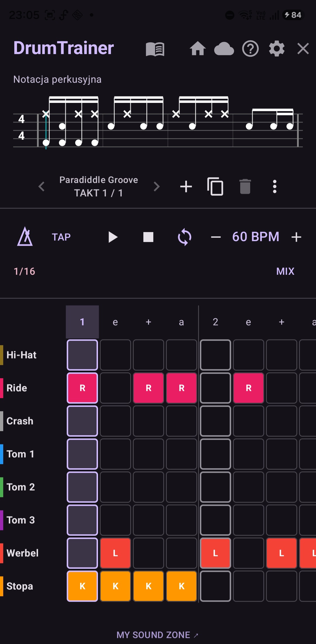Tap the Wi-Fi icon in status bar
Viewport: 316px width, 644px height.
245,15
